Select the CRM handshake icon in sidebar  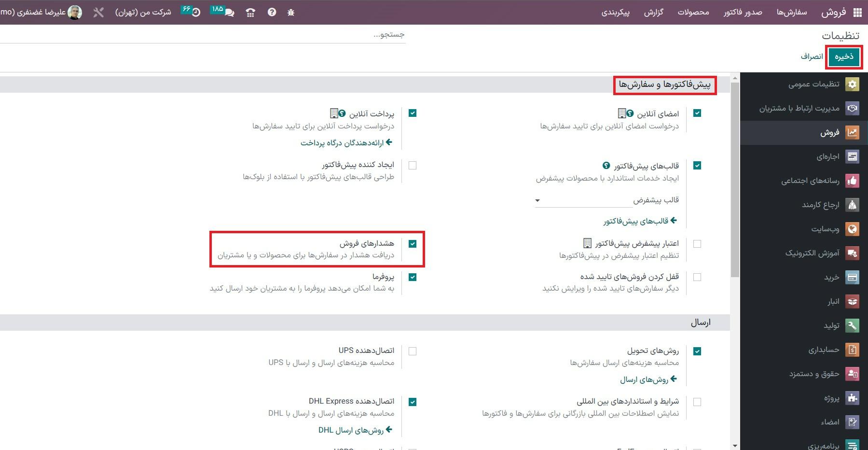(853, 108)
